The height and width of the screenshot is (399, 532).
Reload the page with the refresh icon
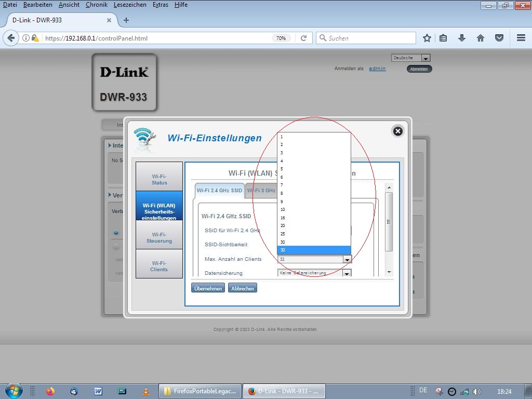coord(303,38)
